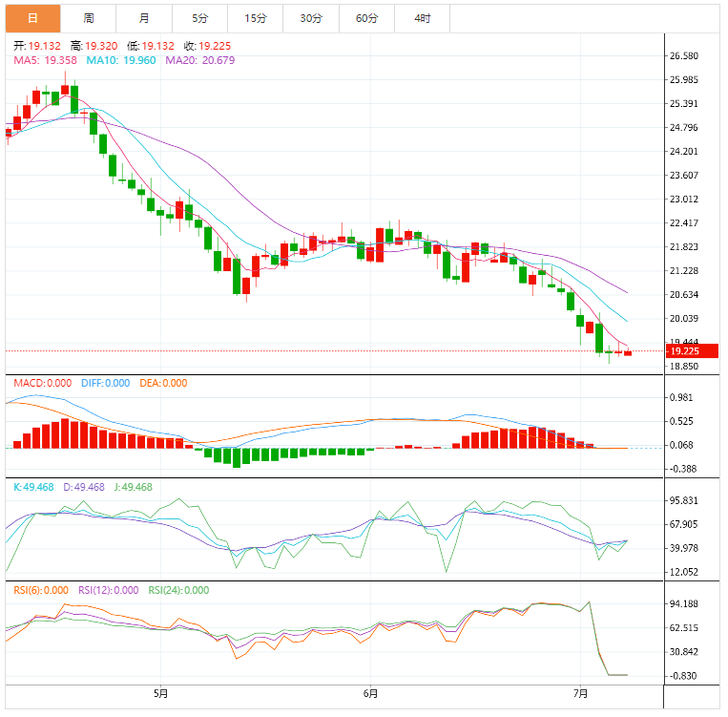Click the 5月 date axis label
This screenshot has height=717, width=728.
[160, 694]
